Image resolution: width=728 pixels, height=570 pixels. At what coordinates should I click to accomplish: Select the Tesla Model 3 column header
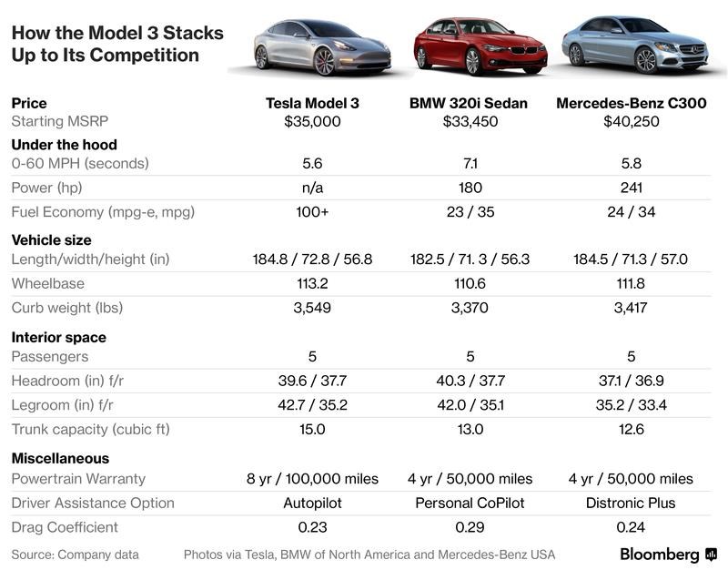[312, 103]
